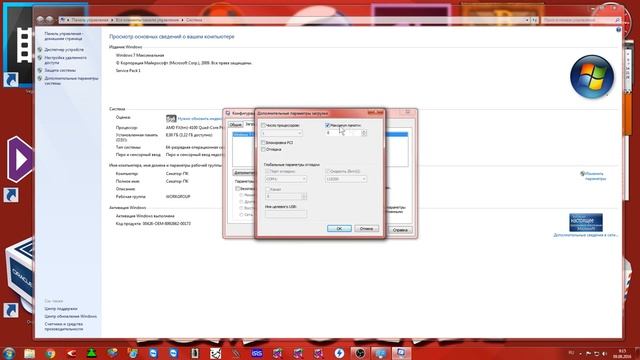Open Диспетчер устройств from the sidebar
This screenshot has width=640, height=360.
64,49
